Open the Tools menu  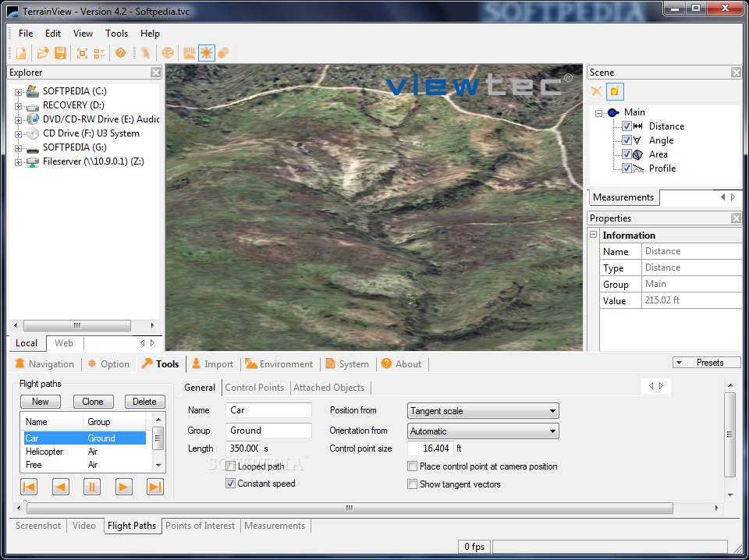[116, 34]
